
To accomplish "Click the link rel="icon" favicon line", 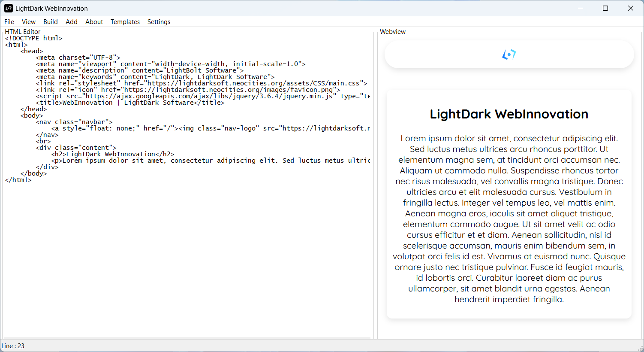I will (x=188, y=90).
